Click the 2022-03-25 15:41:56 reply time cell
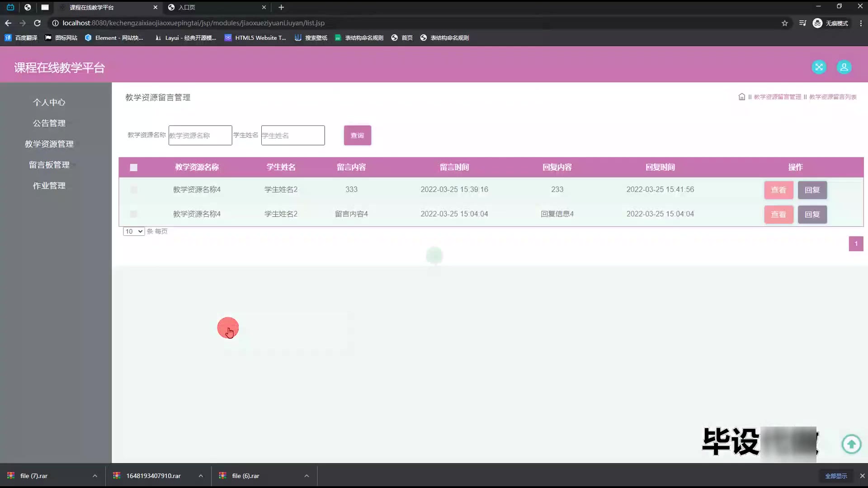This screenshot has width=868, height=488. 660,190
